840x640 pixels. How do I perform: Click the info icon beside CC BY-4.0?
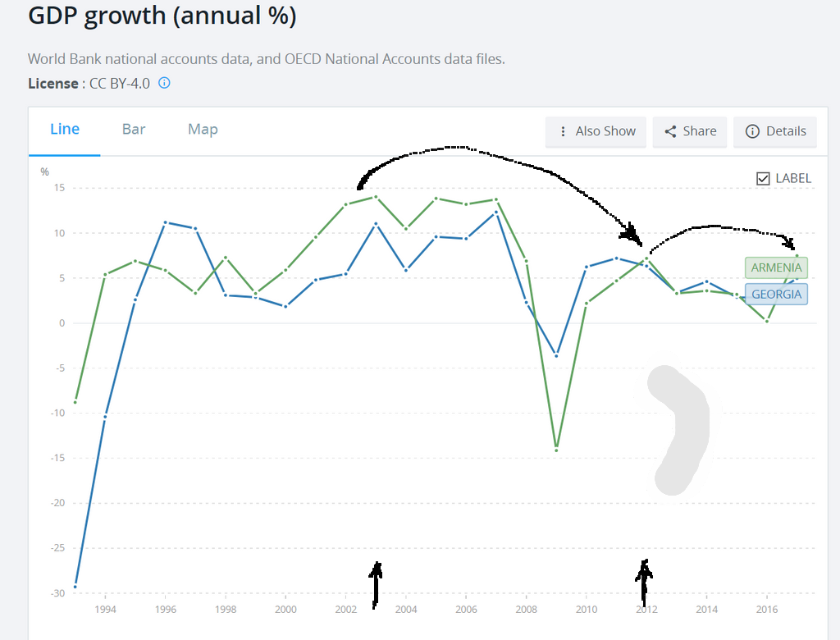pos(164,83)
